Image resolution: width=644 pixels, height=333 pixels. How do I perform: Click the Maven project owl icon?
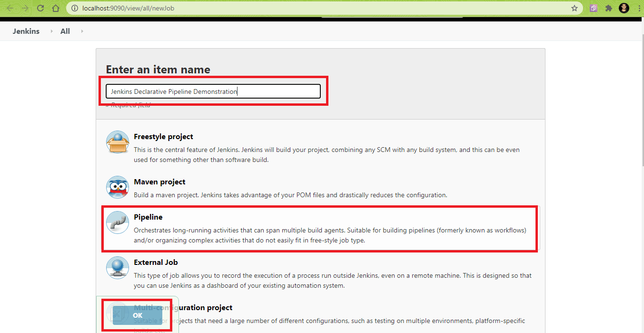[117, 187]
